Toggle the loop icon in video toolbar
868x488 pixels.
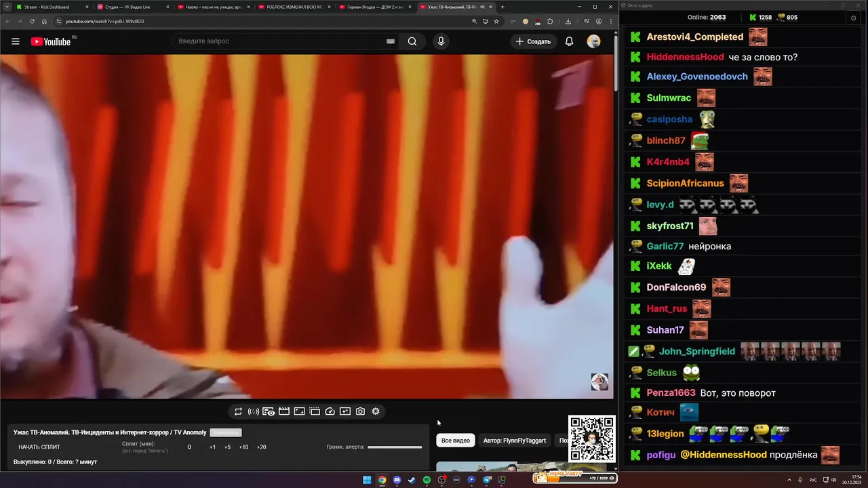(x=238, y=411)
